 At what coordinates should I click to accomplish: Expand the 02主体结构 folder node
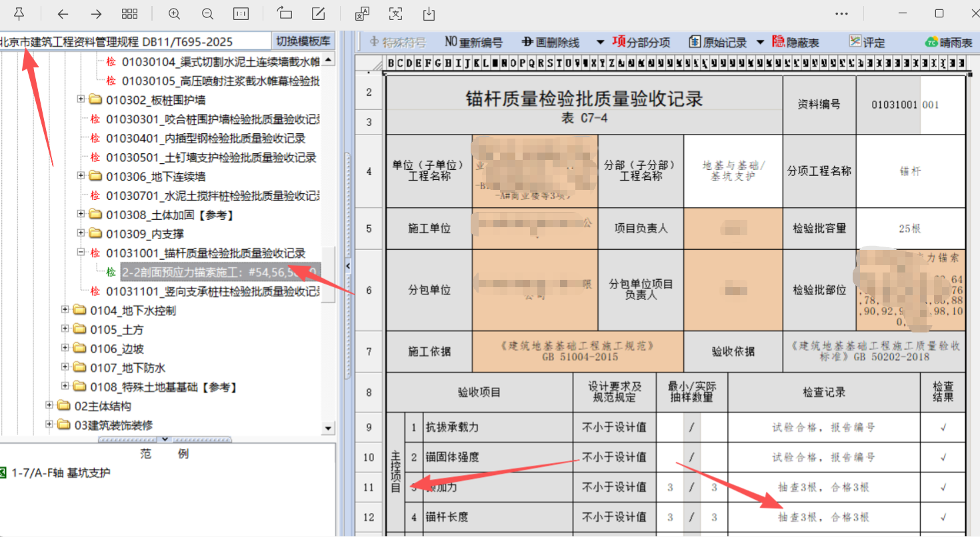click(49, 406)
